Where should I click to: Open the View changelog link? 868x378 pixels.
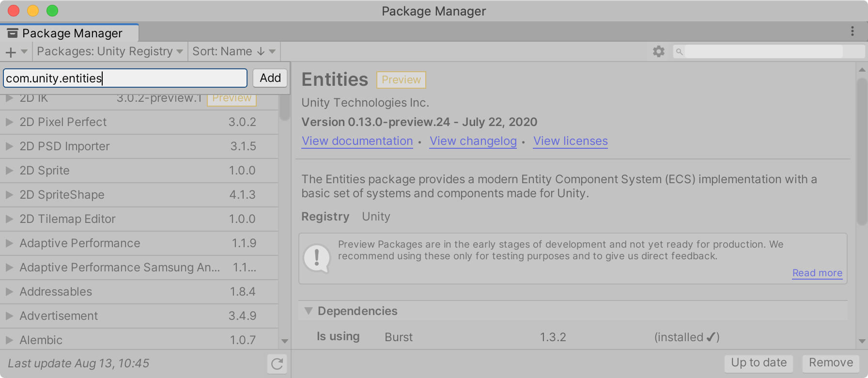(473, 141)
